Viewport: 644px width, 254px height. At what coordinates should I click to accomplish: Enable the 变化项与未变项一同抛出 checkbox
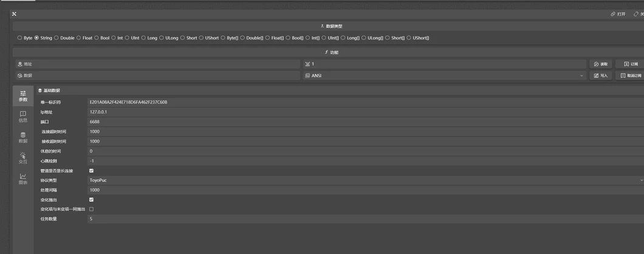(x=91, y=209)
